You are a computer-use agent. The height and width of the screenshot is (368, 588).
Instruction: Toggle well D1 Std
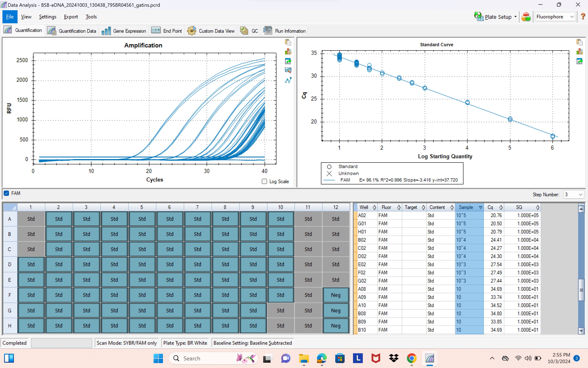(31, 264)
